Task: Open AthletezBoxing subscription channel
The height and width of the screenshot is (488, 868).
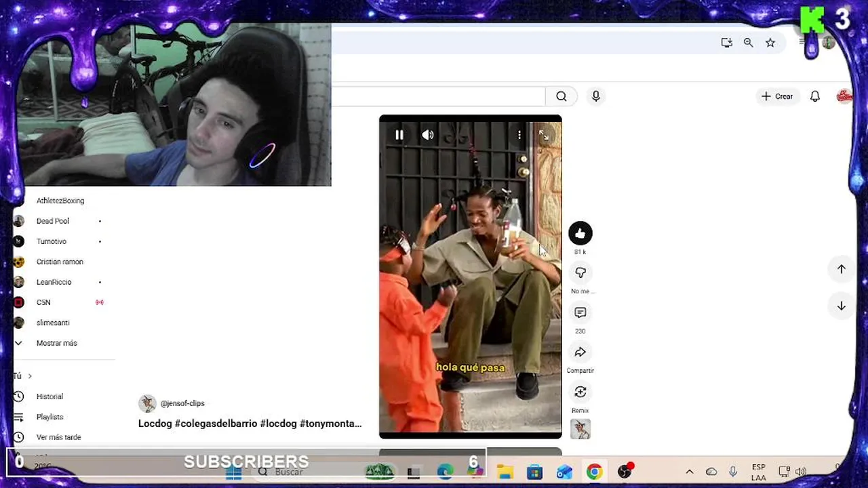Action: 60,201
